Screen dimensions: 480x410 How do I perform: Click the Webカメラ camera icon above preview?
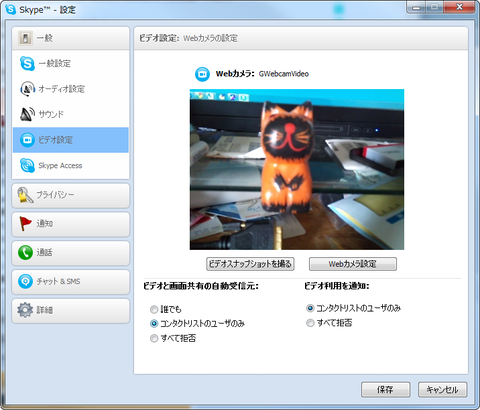202,74
